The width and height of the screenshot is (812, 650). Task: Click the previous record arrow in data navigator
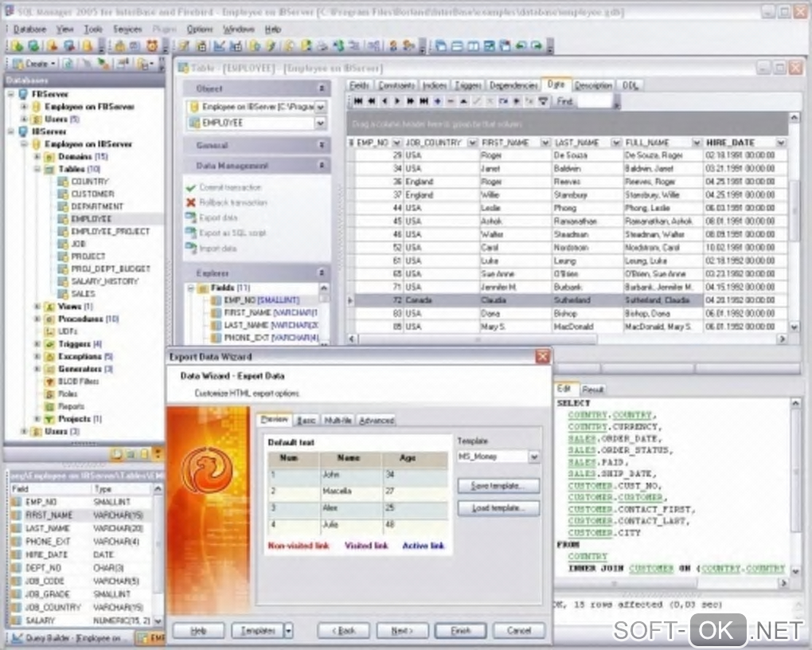[x=385, y=101]
